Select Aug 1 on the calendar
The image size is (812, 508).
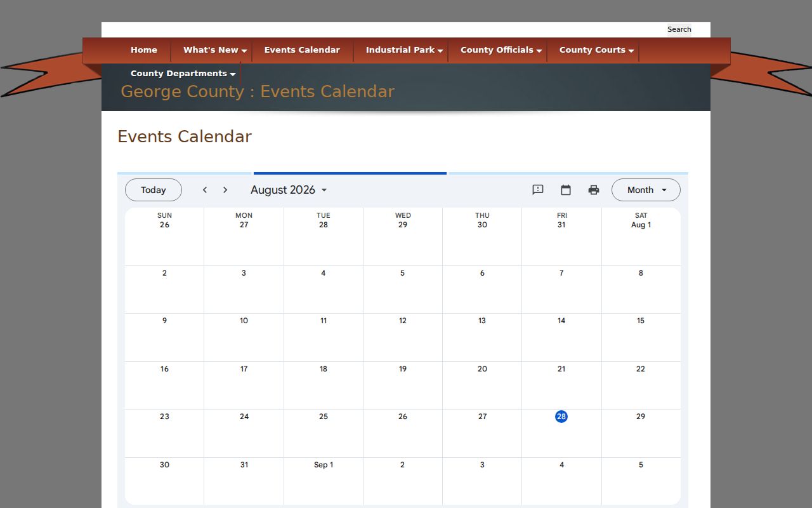coord(641,225)
